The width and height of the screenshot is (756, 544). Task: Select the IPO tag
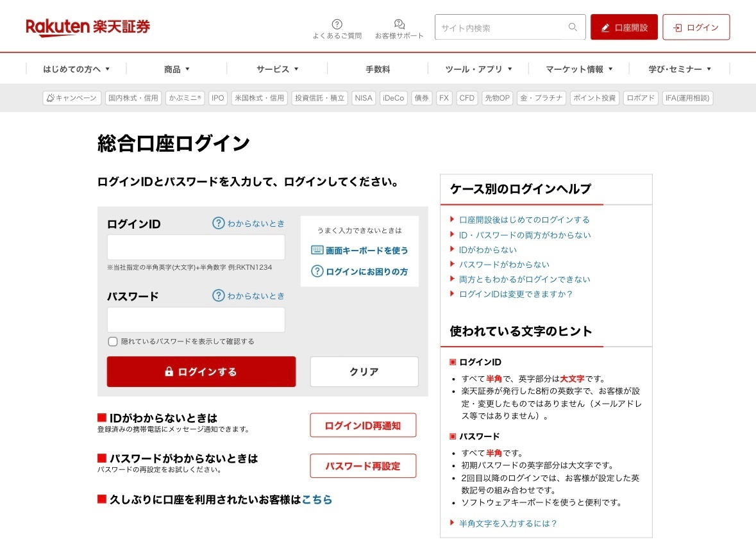[218, 98]
